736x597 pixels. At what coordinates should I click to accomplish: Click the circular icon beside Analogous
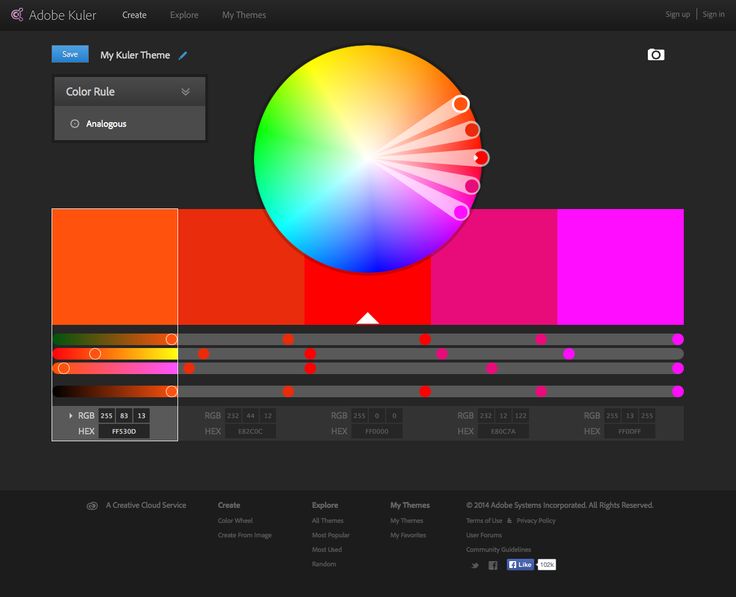pos(75,124)
